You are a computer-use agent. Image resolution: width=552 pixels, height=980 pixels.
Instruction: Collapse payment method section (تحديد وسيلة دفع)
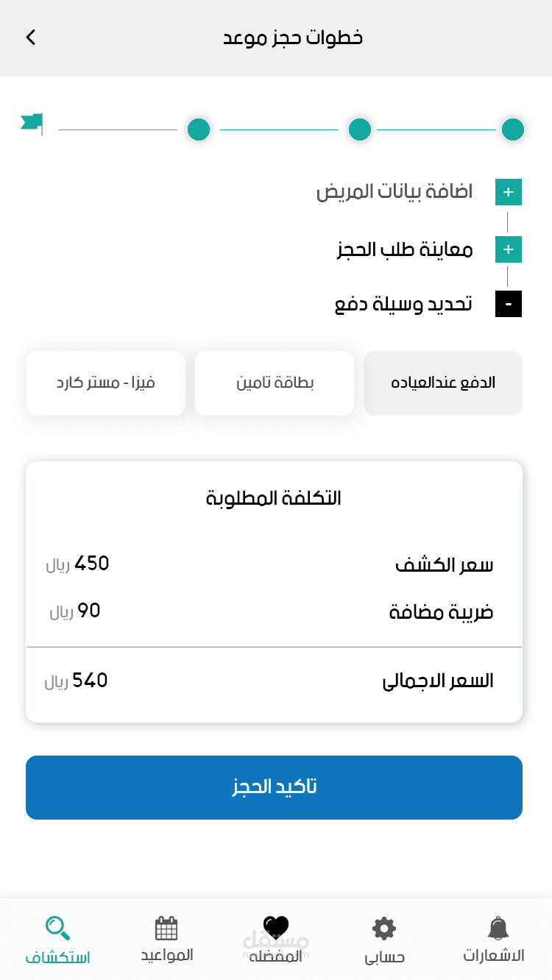[x=508, y=304]
